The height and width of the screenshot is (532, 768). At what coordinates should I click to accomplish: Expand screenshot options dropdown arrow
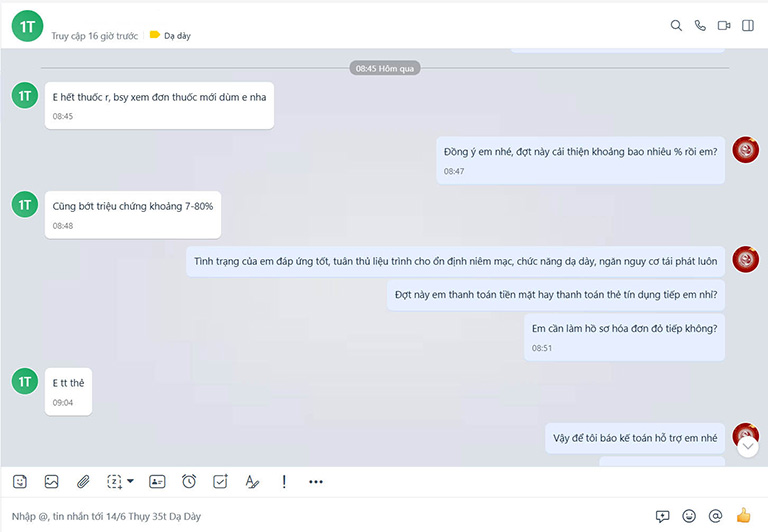130,481
